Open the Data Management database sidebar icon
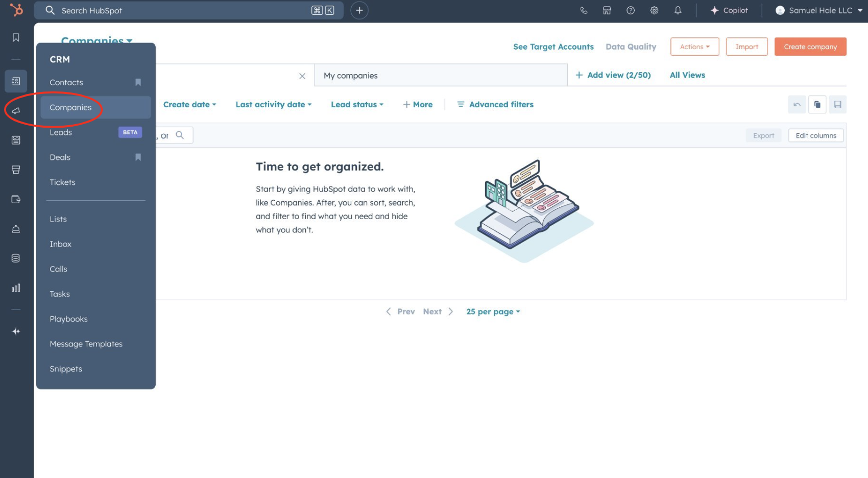Viewport: 868px width, 478px height. click(16, 258)
